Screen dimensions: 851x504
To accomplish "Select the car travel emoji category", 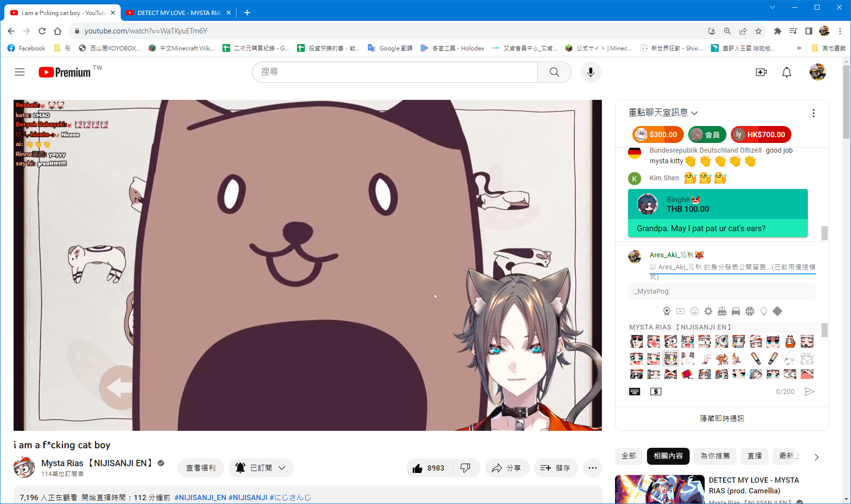I will tap(736, 311).
